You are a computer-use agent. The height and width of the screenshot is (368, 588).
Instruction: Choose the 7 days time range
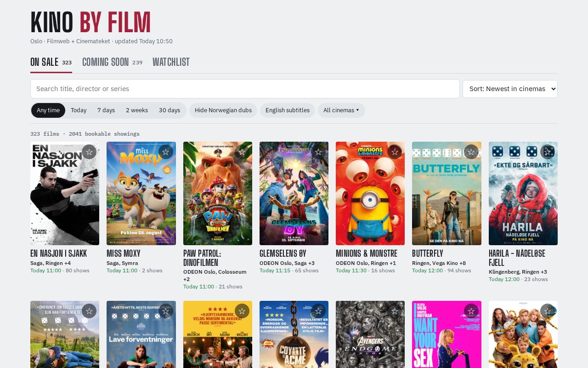coord(106,110)
